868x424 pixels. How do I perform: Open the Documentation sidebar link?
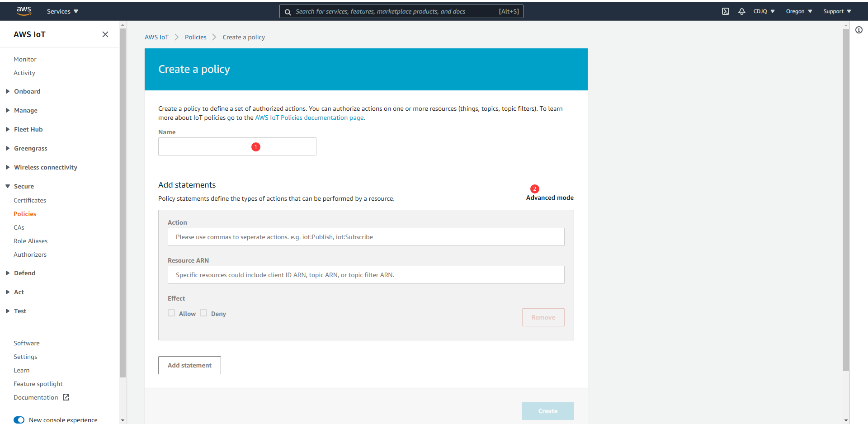36,397
